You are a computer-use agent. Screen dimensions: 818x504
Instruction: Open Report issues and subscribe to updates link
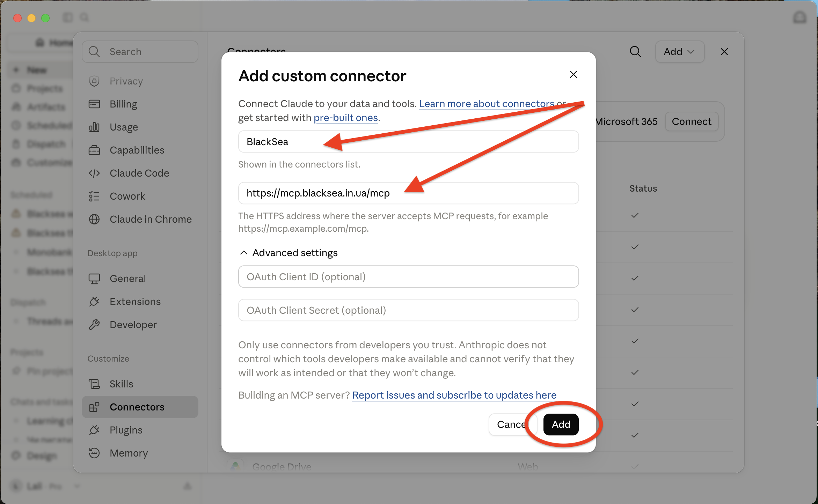(454, 395)
